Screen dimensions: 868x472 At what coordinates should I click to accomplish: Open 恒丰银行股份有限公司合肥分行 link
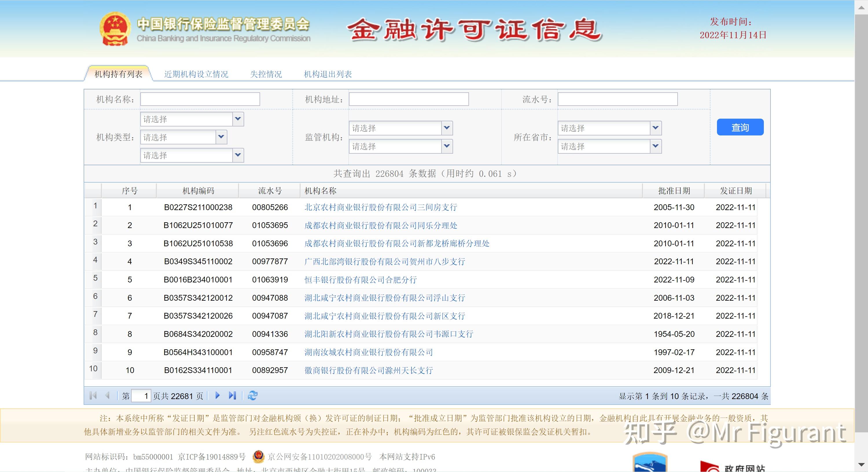[x=361, y=280]
